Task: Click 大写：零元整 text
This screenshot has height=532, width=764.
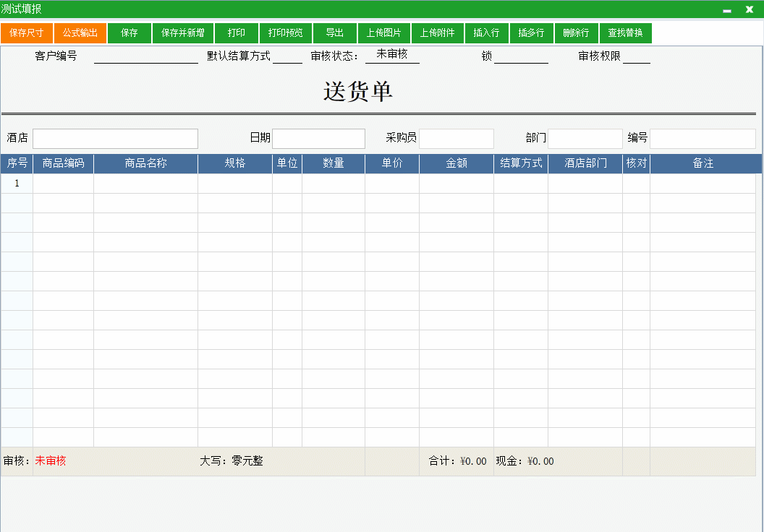Action: tap(232, 461)
